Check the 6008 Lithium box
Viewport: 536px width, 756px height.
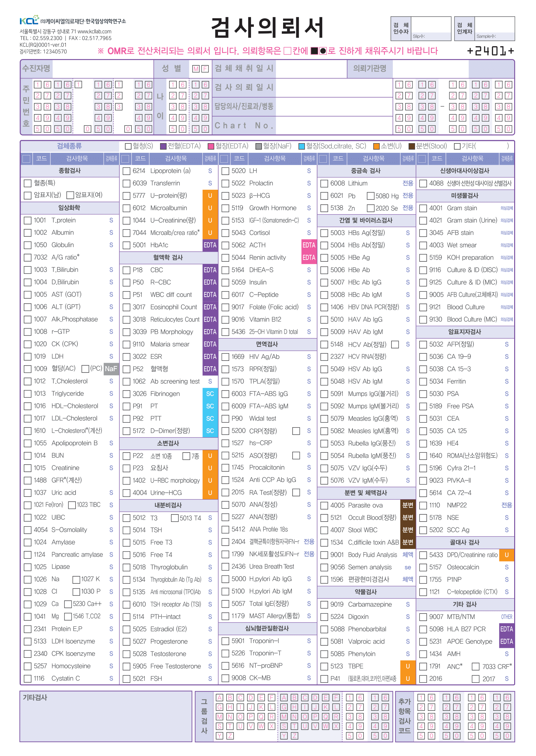pos(324,183)
